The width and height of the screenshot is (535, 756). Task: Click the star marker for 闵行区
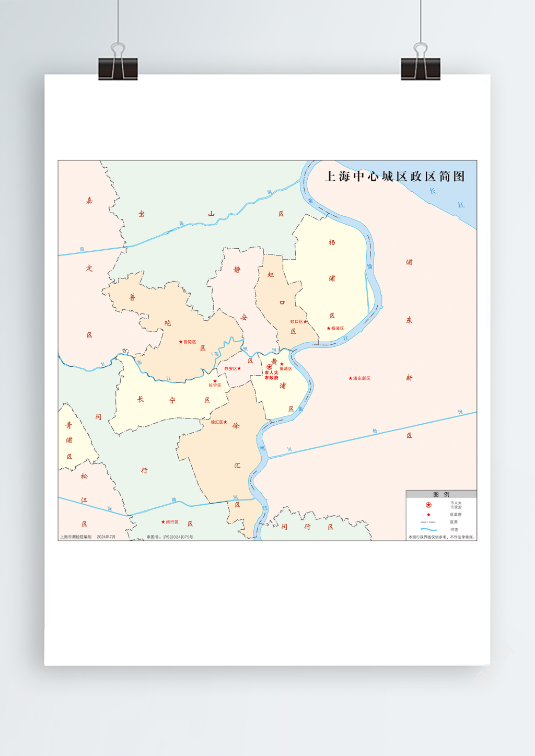[x=163, y=522]
